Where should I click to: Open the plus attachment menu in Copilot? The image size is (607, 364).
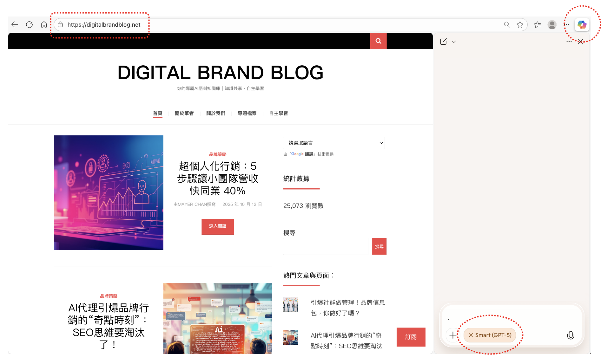pyautogui.click(x=453, y=335)
